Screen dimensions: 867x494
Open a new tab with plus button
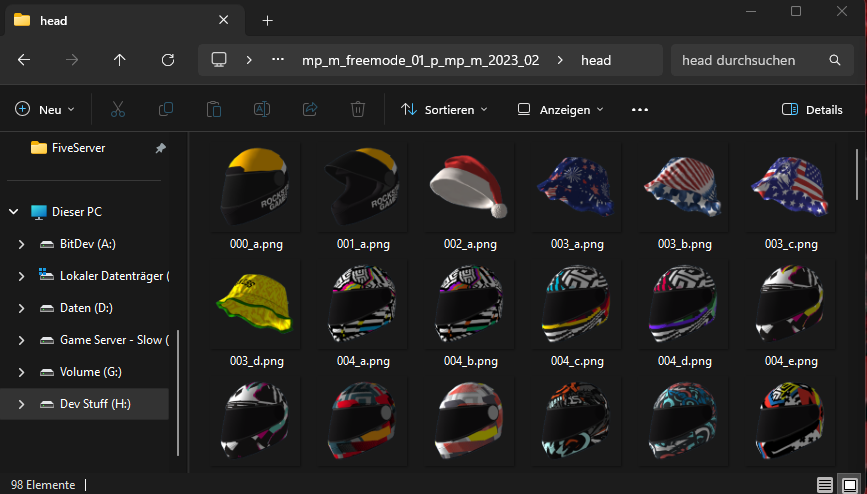[268, 20]
